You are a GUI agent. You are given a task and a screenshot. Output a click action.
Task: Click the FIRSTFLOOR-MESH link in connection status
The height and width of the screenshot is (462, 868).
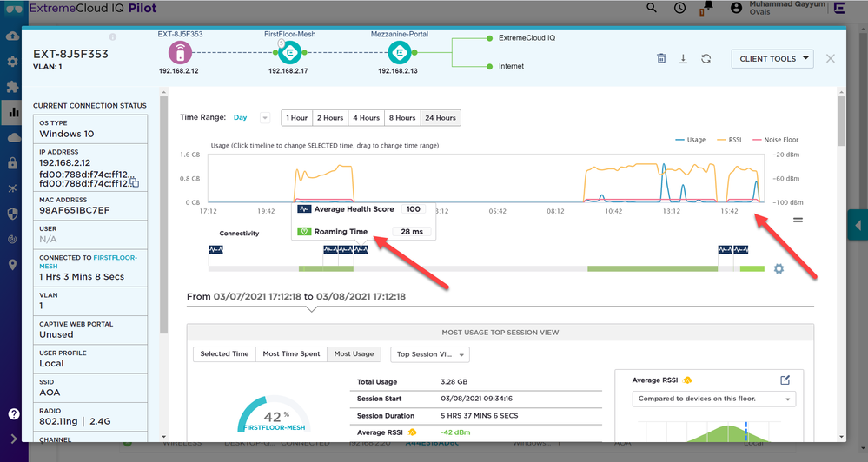88,261
